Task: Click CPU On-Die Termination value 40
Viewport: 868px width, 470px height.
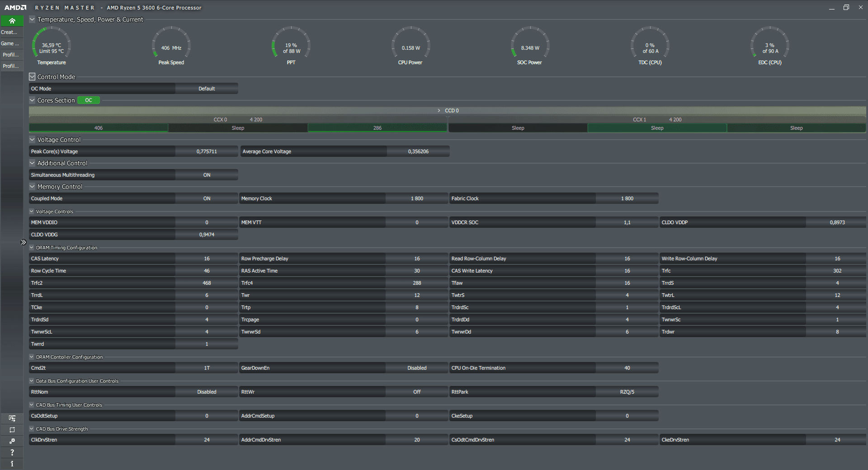Action: [x=627, y=368]
